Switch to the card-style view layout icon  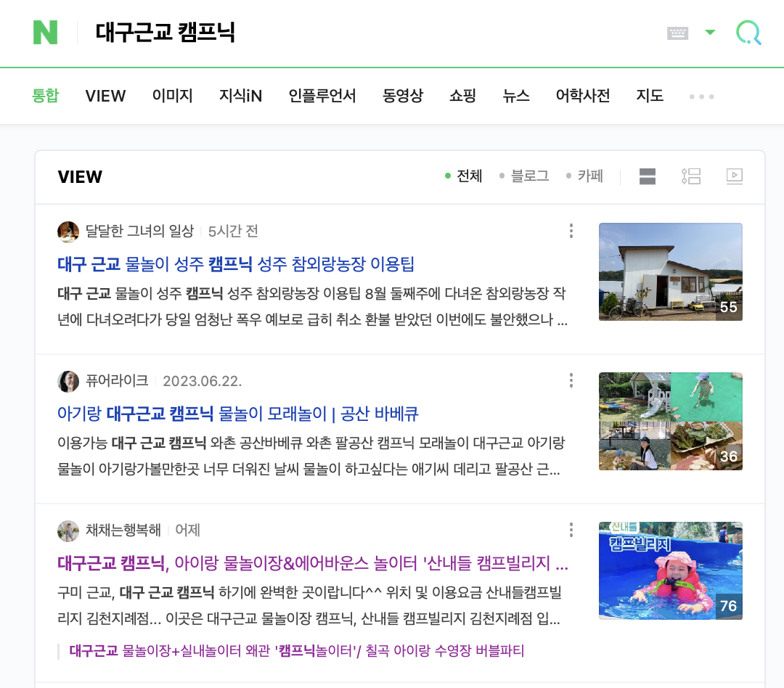[x=647, y=176]
